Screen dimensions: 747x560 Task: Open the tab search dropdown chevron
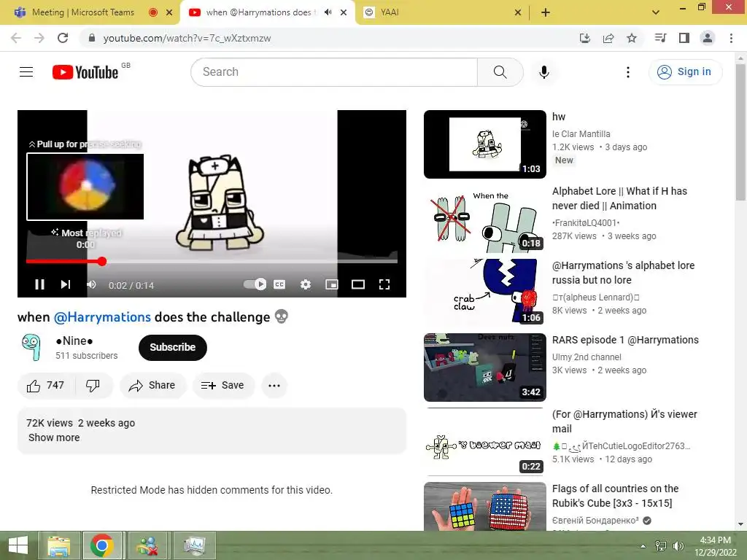click(656, 12)
